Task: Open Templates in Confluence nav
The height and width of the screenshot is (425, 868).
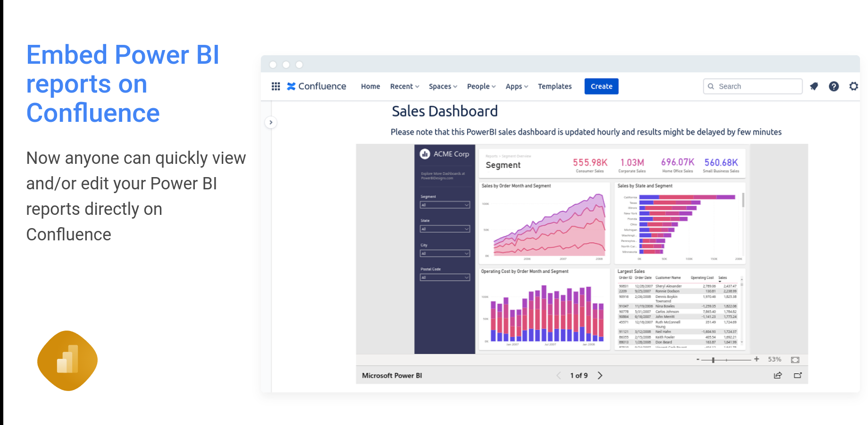Action: 555,86
